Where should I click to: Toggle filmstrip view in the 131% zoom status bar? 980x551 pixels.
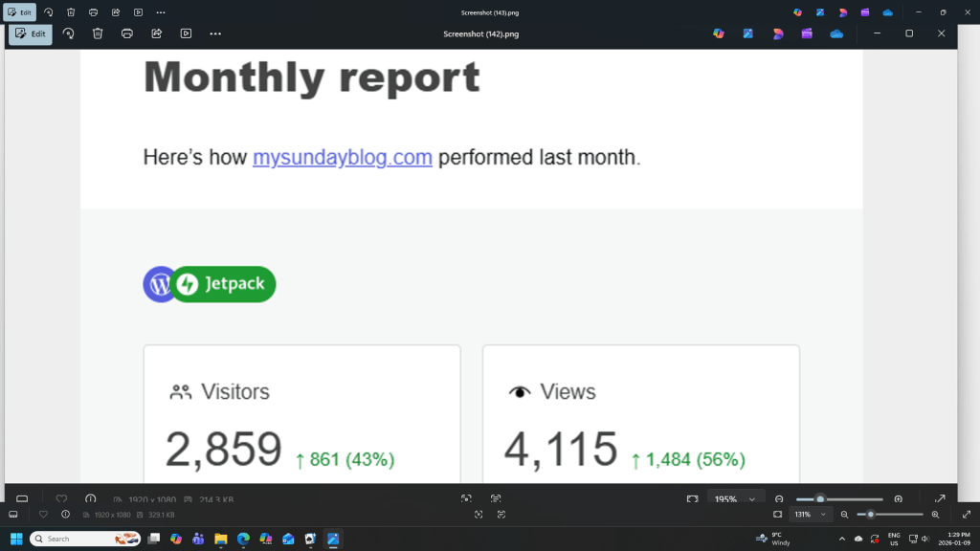pyautogui.click(x=13, y=515)
